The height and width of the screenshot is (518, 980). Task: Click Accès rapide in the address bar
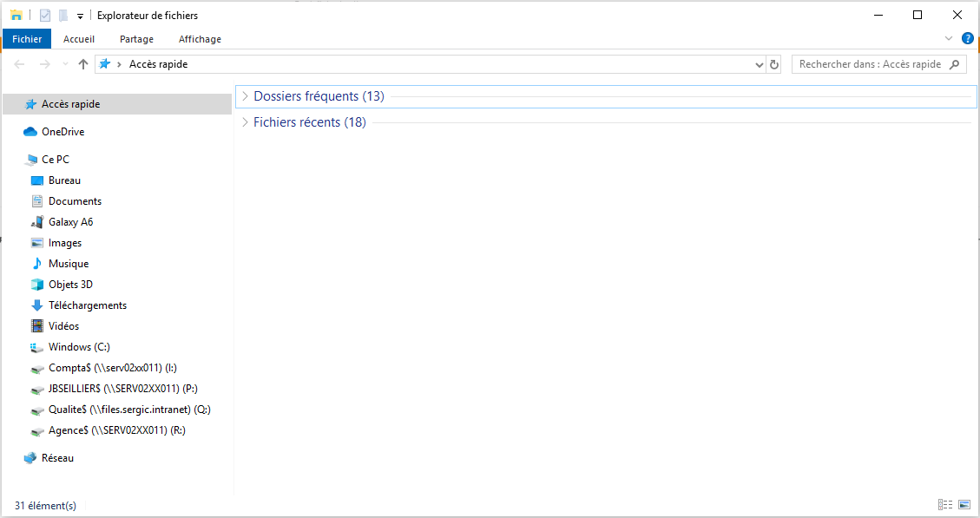(x=158, y=63)
